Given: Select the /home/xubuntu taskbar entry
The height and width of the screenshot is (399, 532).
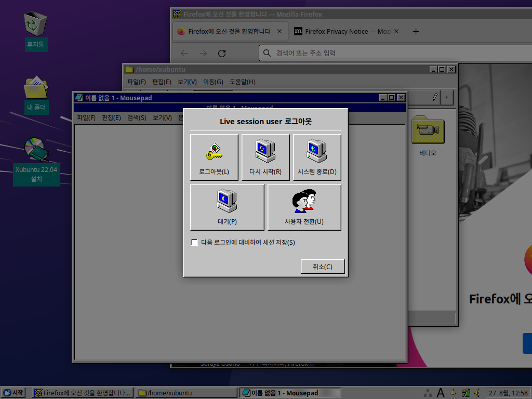Looking at the screenshot, I should pos(187,393).
